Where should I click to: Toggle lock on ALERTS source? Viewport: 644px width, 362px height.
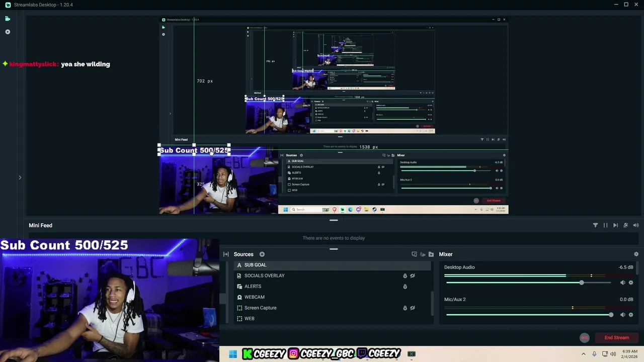click(405, 287)
